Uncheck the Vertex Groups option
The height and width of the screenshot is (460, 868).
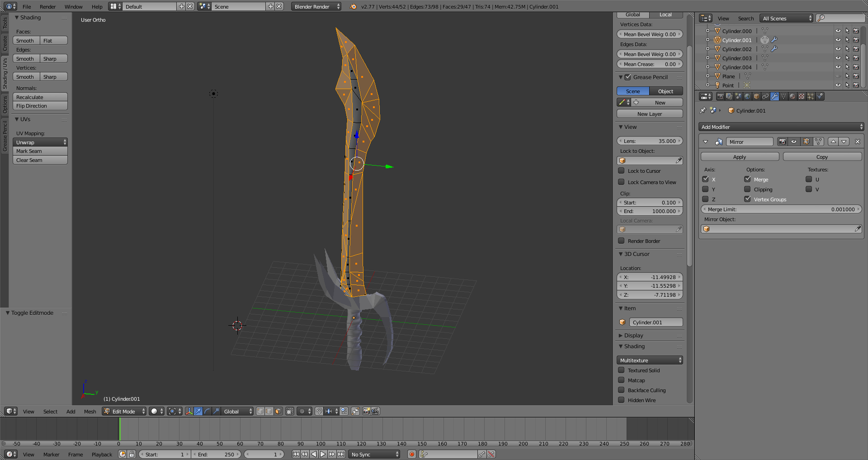(747, 199)
